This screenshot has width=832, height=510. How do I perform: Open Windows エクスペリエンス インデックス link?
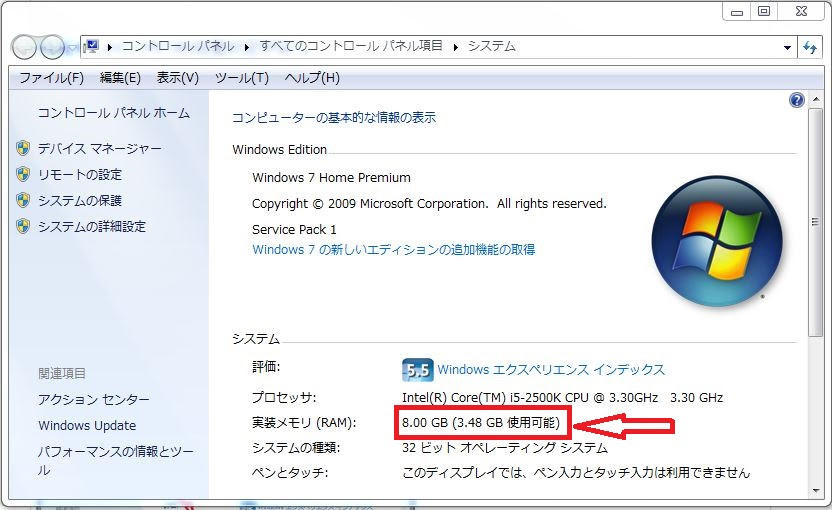551,370
